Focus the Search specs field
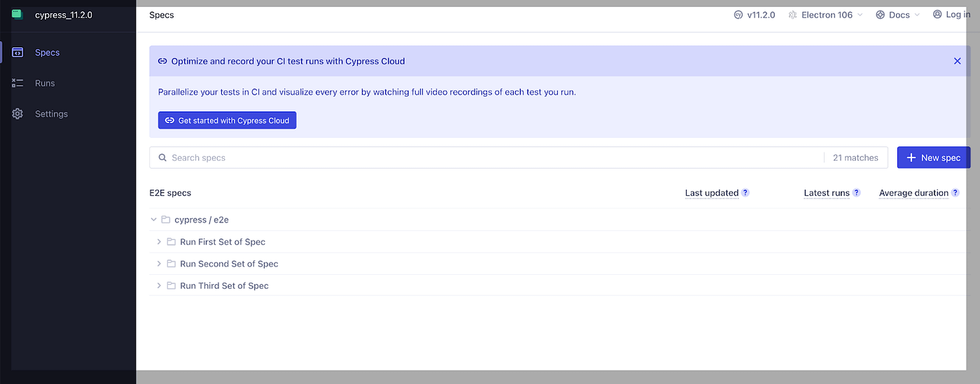The height and width of the screenshot is (384, 980). click(519, 157)
